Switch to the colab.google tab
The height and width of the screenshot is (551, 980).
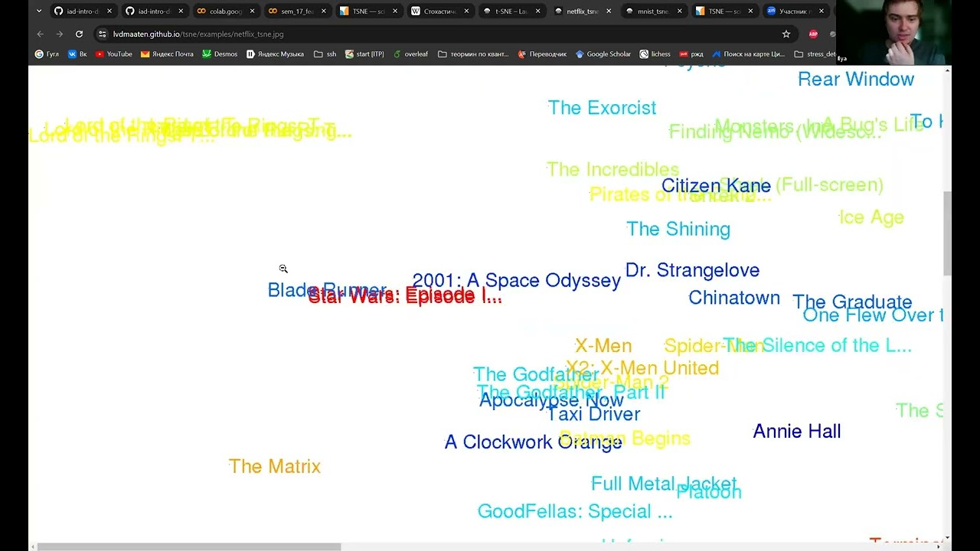[x=225, y=11]
